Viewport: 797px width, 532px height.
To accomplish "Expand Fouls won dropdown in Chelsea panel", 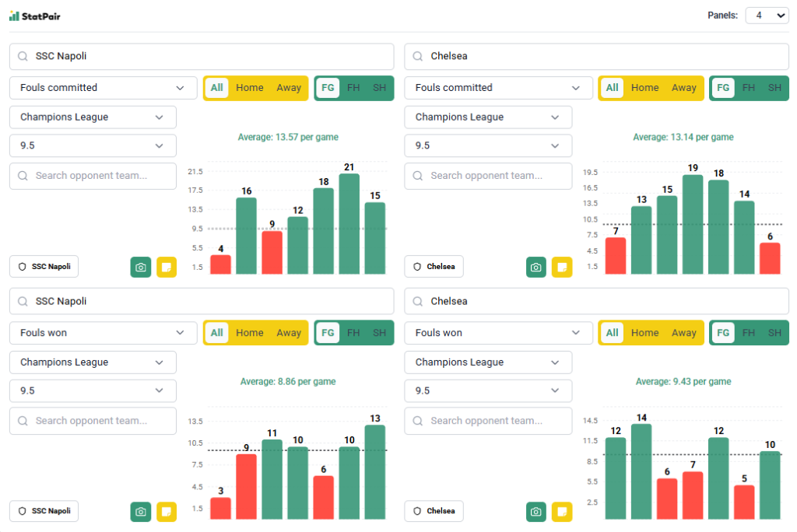I will click(x=499, y=333).
